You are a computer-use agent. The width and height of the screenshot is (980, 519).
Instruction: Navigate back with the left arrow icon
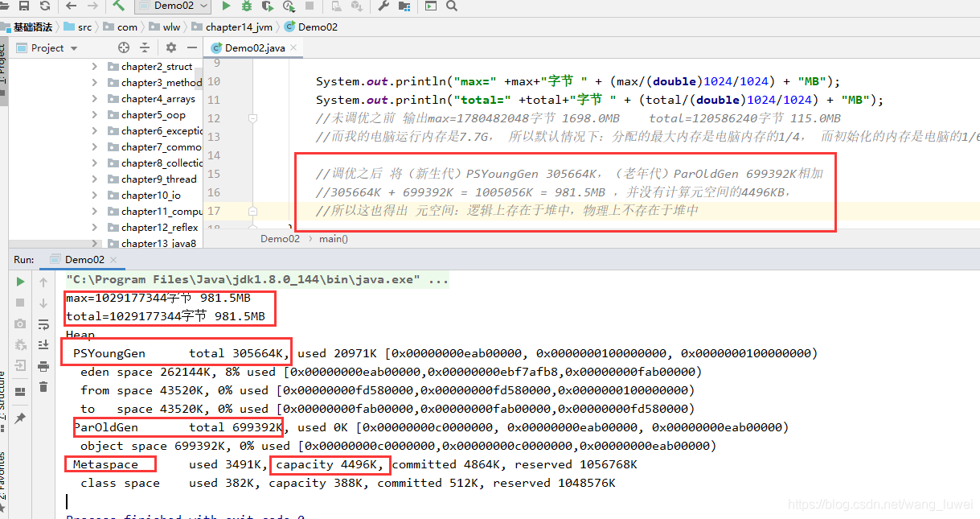coord(71,6)
